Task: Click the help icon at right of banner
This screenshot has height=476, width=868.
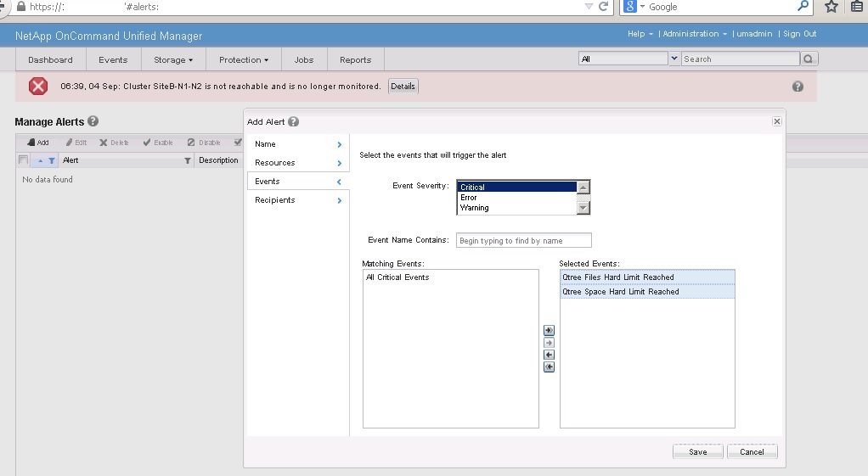Action: tap(798, 87)
